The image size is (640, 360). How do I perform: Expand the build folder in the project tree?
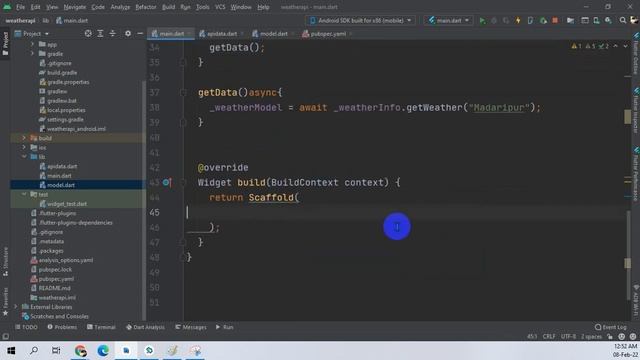pos(24,138)
